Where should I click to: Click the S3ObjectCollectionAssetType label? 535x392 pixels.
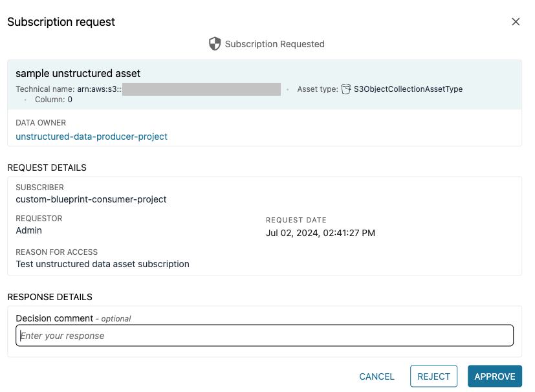tap(408, 89)
